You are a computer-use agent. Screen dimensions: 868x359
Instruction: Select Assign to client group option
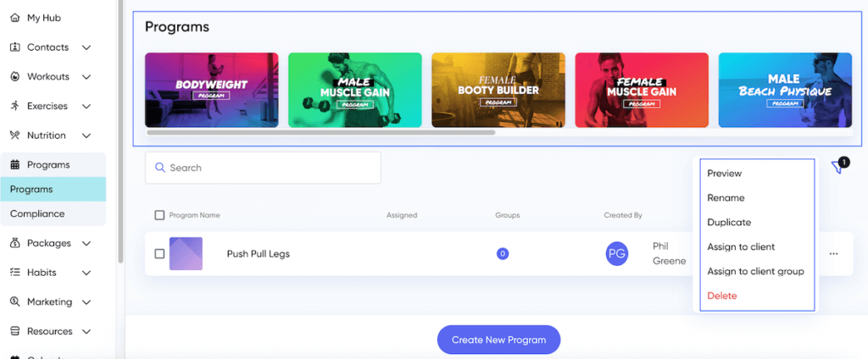coord(755,272)
